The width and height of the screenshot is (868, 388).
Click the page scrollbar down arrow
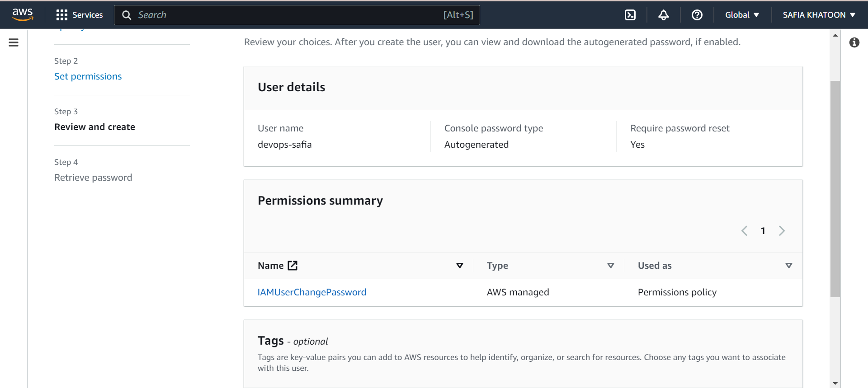[835, 383]
